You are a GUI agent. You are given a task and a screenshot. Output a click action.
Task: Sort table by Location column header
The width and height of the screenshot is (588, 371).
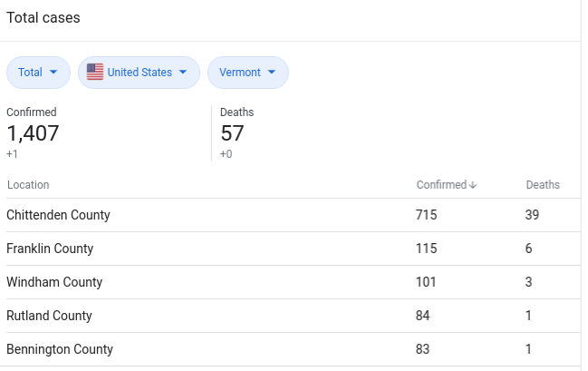coord(28,185)
